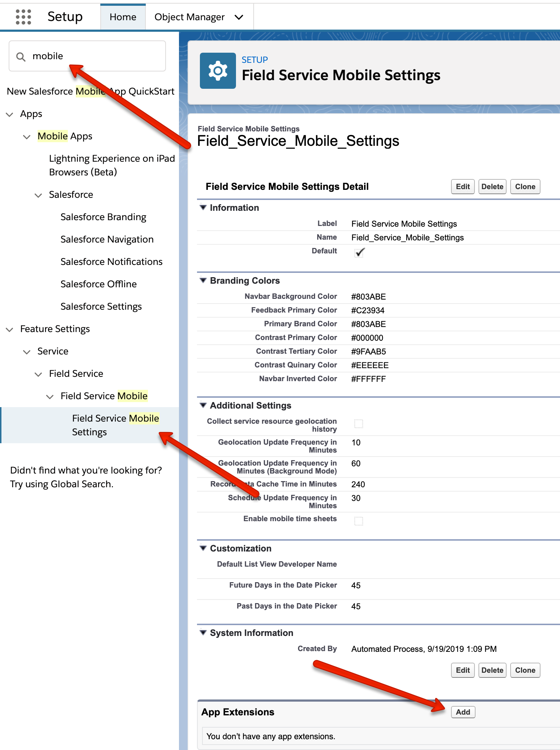
Task: Collapse the Customization section triangle
Action: (203, 548)
